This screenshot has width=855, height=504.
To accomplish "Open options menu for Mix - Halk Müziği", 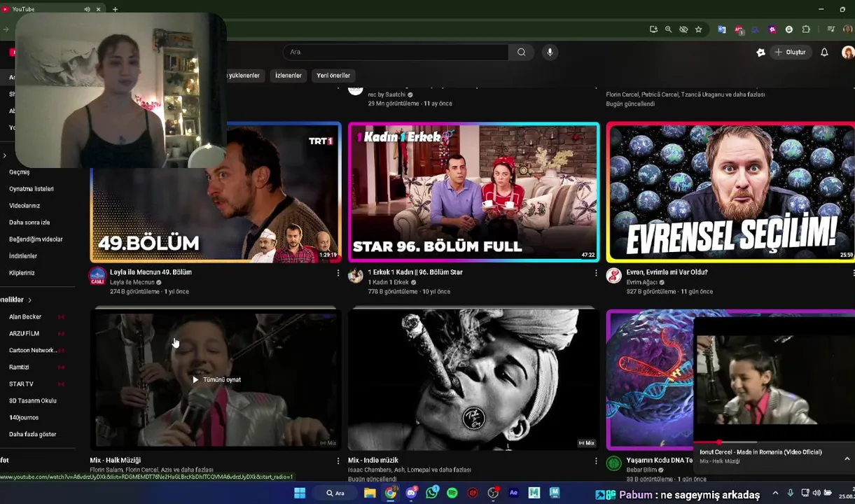I will [338, 461].
